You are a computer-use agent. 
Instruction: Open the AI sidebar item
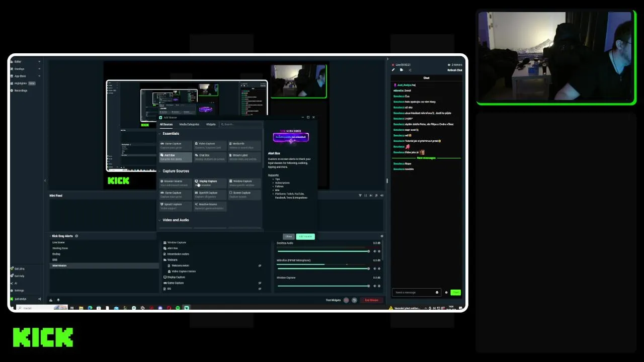pos(14,283)
